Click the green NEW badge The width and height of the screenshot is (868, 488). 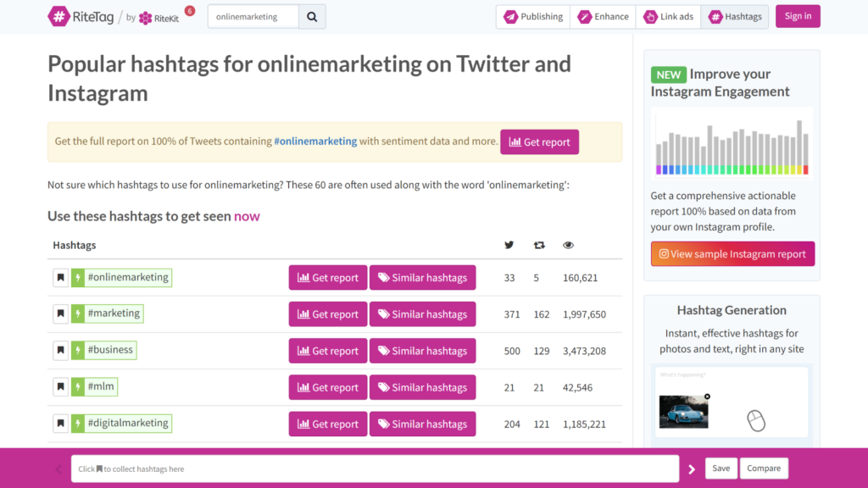[x=669, y=75]
